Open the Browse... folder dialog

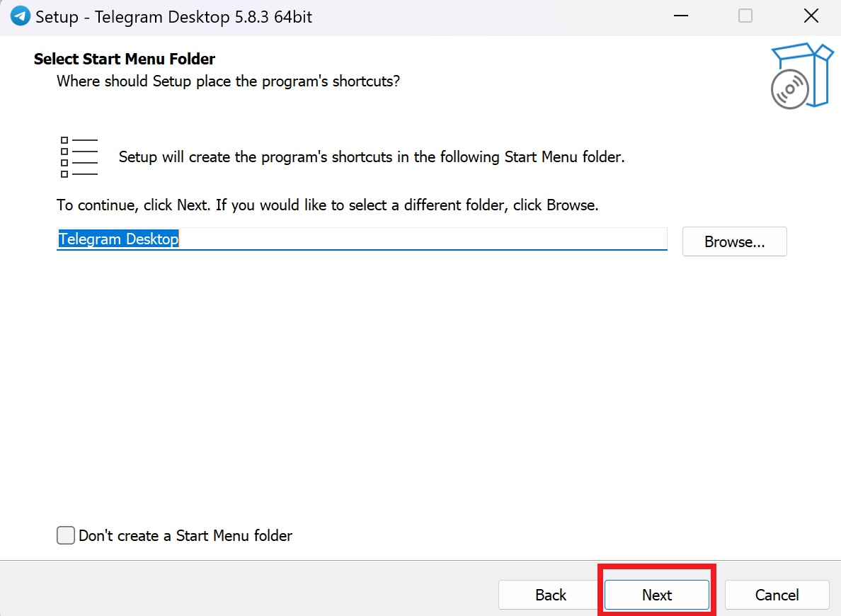734,241
